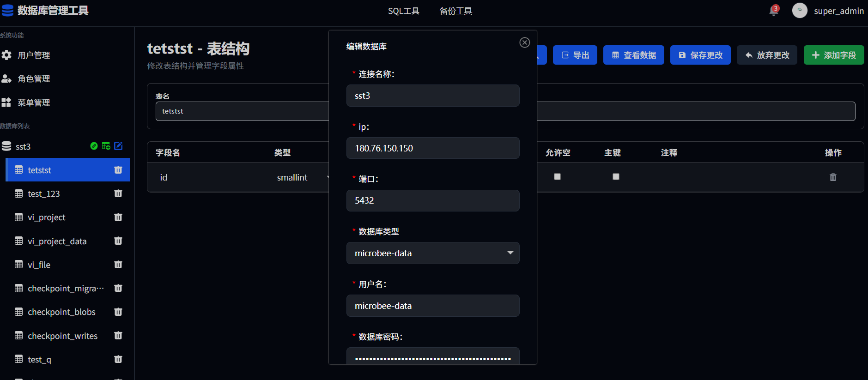Toggle the primary key checkbox for id
The width and height of the screenshot is (868, 380).
616,177
